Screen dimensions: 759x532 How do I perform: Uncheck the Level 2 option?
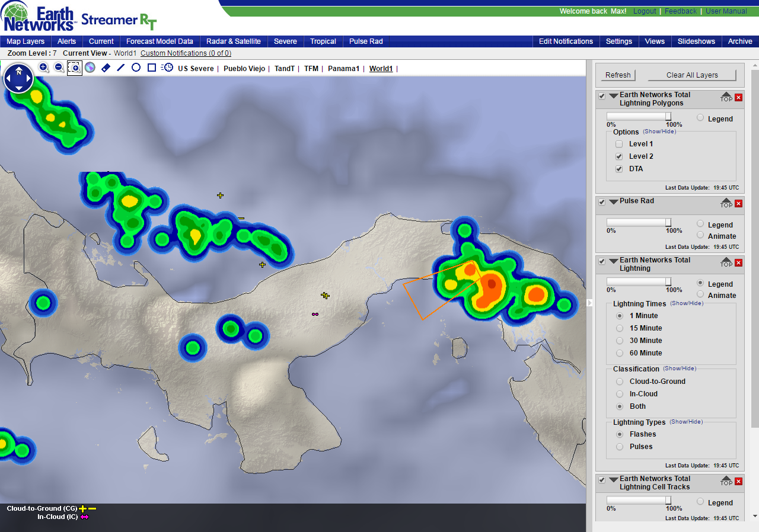(619, 156)
